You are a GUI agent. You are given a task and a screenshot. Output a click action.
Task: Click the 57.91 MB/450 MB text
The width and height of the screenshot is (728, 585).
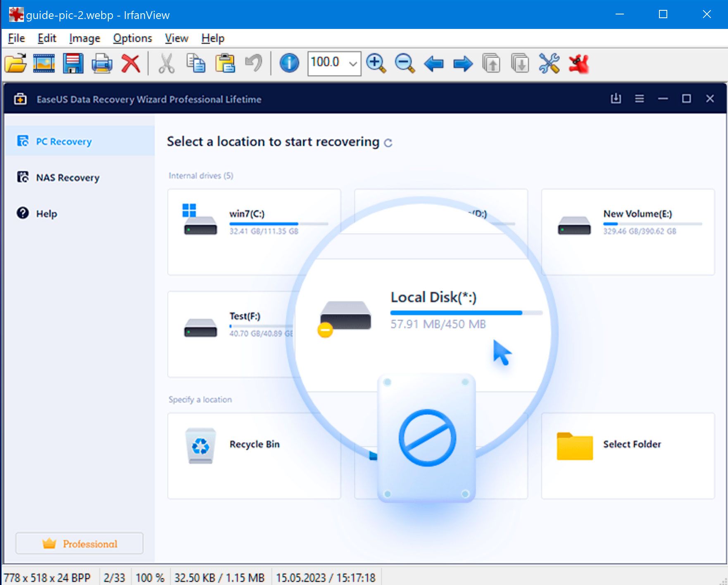pyautogui.click(x=438, y=324)
